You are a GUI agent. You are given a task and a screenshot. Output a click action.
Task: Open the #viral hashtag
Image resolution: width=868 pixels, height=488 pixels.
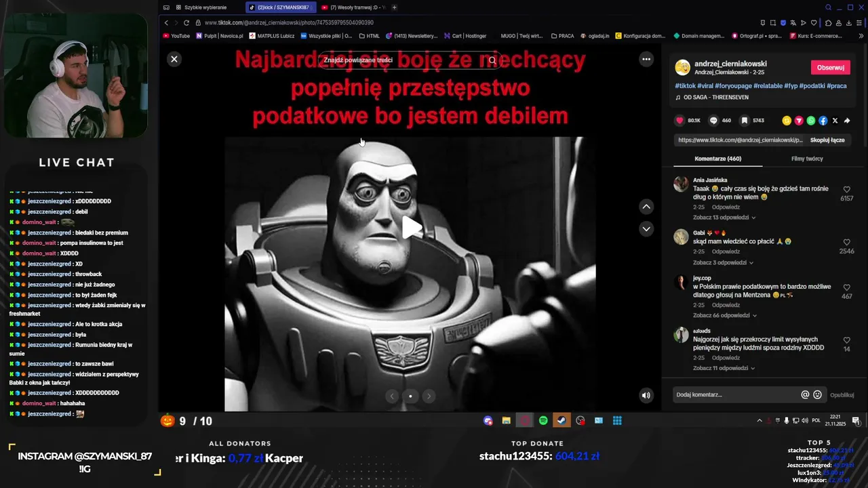[x=705, y=86]
